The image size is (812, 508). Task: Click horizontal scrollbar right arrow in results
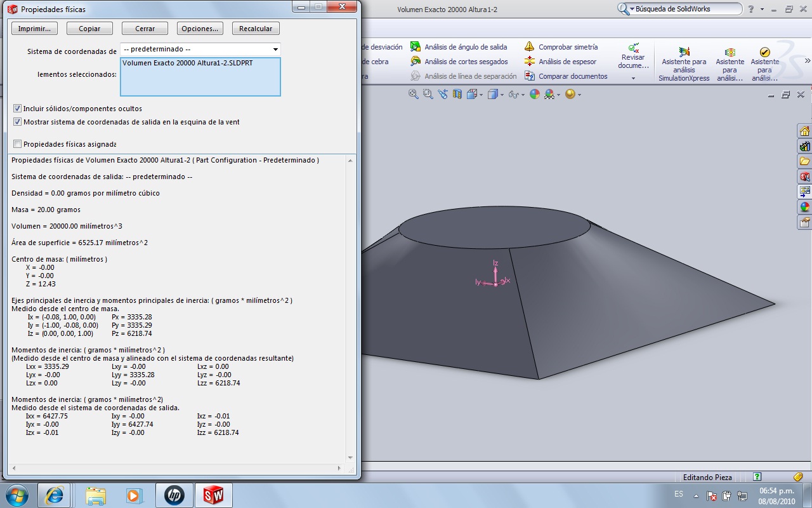[x=339, y=468]
